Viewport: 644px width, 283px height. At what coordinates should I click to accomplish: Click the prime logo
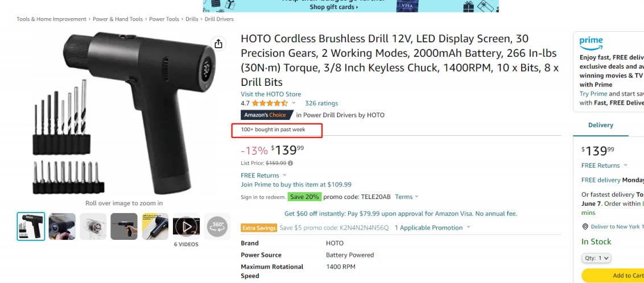591,43
